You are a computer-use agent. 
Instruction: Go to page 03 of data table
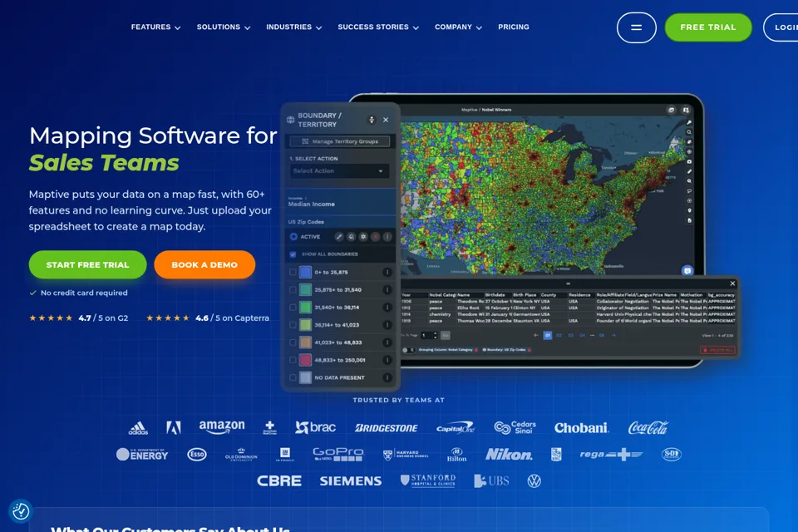tap(571, 336)
